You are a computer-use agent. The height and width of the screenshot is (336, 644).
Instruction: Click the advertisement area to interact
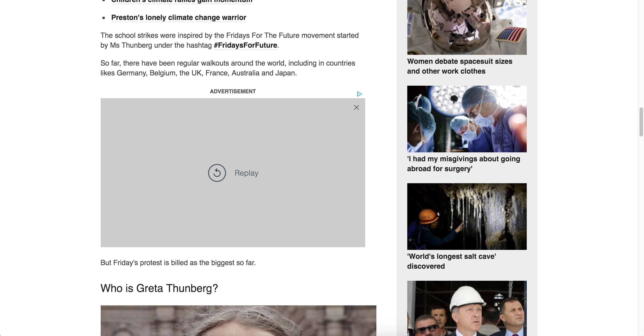point(233,172)
